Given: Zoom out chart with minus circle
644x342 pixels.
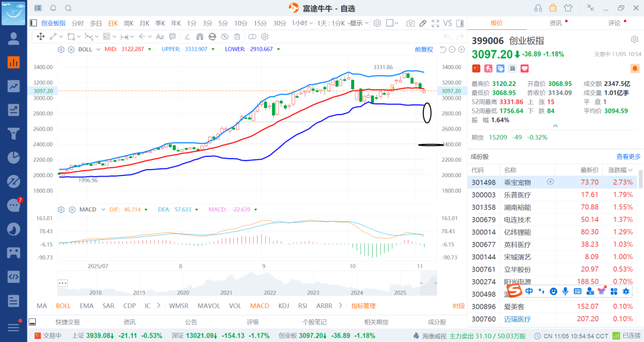Looking at the screenshot, I should (x=452, y=50).
